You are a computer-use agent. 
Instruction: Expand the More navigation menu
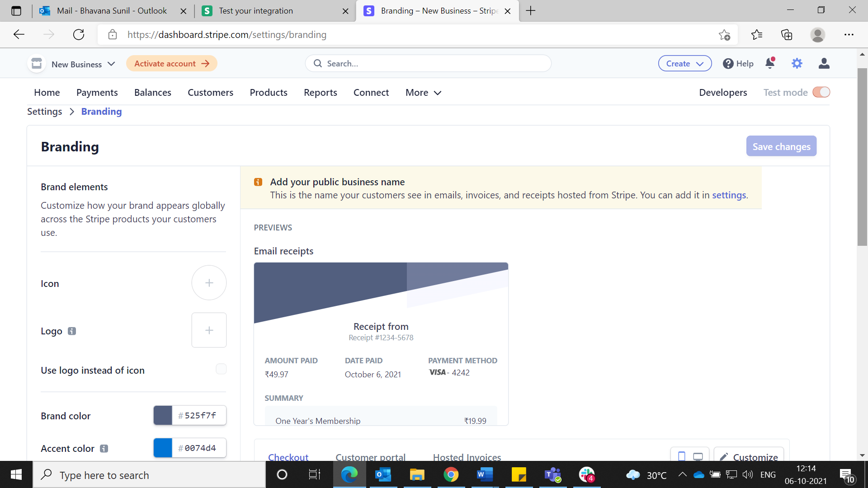[423, 93]
